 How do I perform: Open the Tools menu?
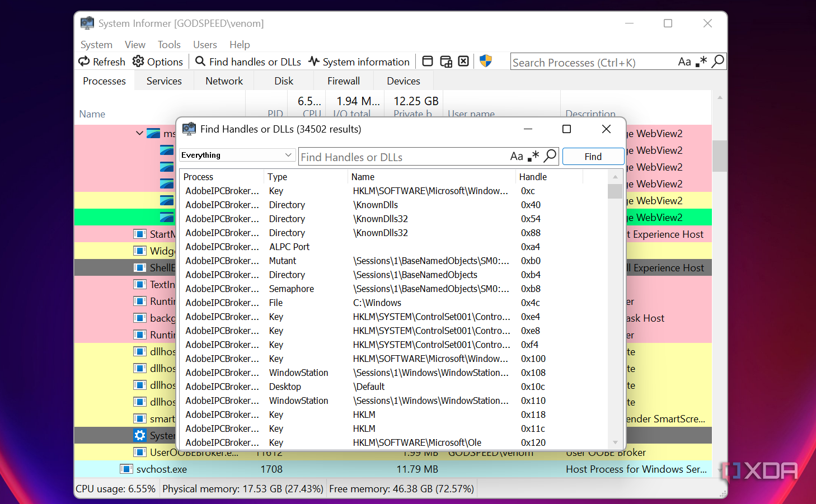coord(169,45)
